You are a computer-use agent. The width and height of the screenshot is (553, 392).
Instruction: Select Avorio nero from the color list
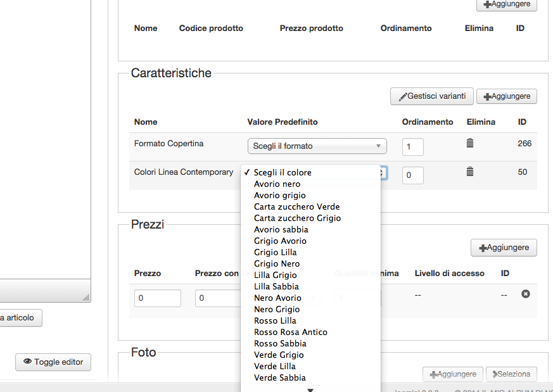tap(277, 184)
